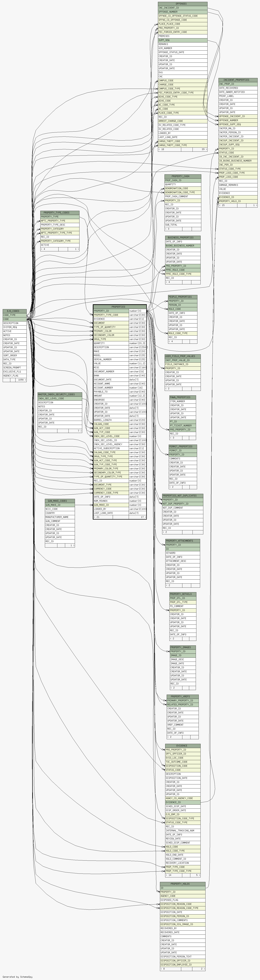Select AGENCY_FLAG row in EJS_CODES
Image resolution: width=260 pixels, height=980 pixels.
(15, 376)
